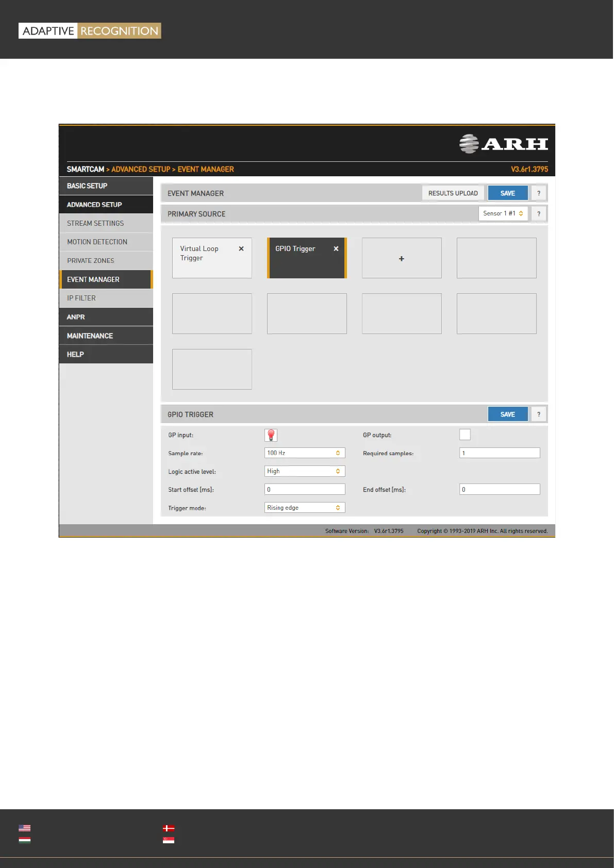
Task: Click the copyright ARH Inc. text
Action: coord(483,531)
